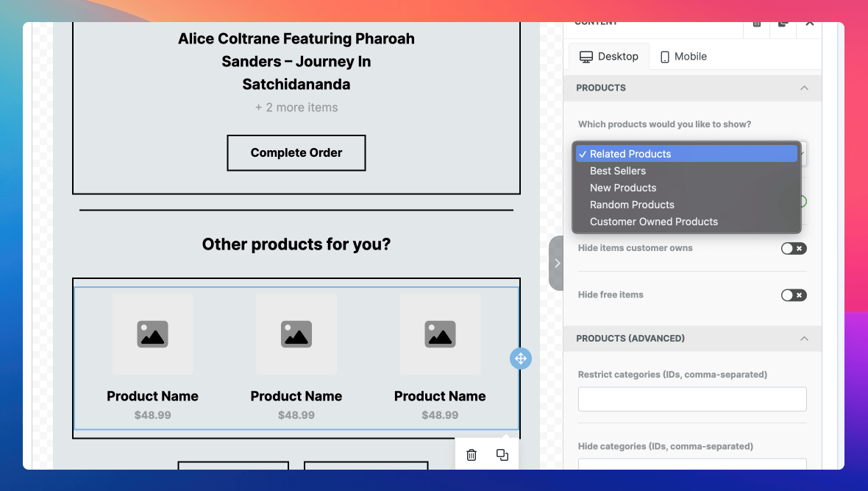Viewport: 868px width, 491px height.
Task: Click the desktop monitor icon on the Desktop tab
Action: (x=586, y=56)
